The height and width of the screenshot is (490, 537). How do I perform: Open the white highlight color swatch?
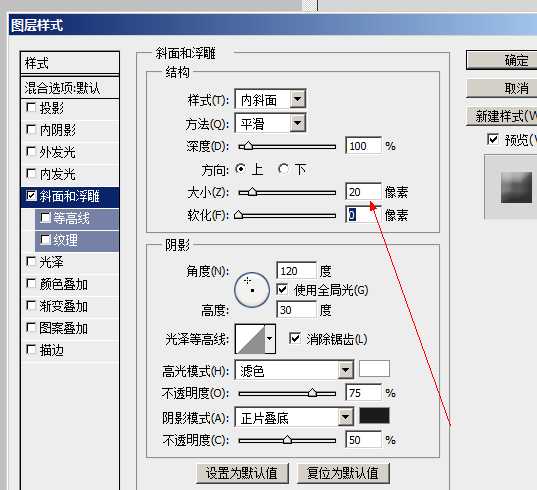click(x=374, y=369)
